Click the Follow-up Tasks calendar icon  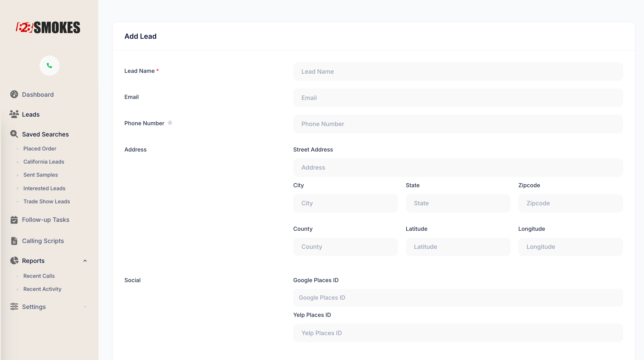click(14, 220)
